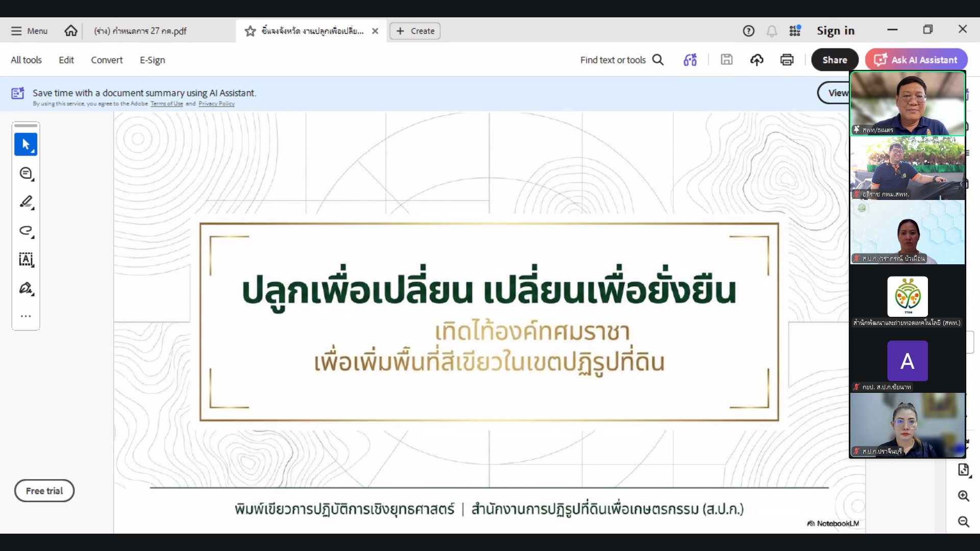Image resolution: width=980 pixels, height=551 pixels.
Task: Choose the Sign fountain pen tool
Action: click(26, 288)
